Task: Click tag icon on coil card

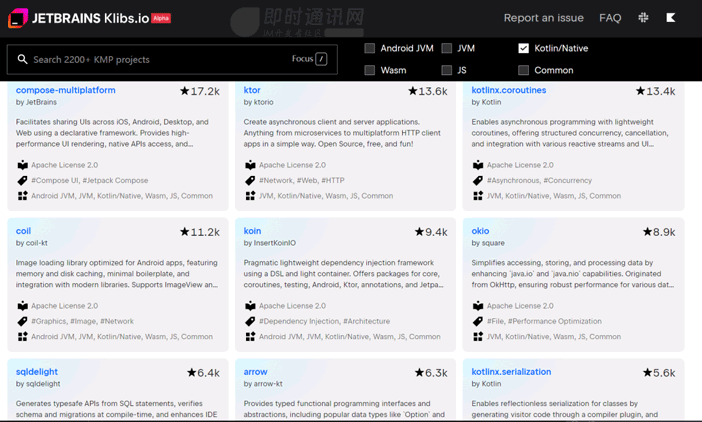Action: (22, 321)
